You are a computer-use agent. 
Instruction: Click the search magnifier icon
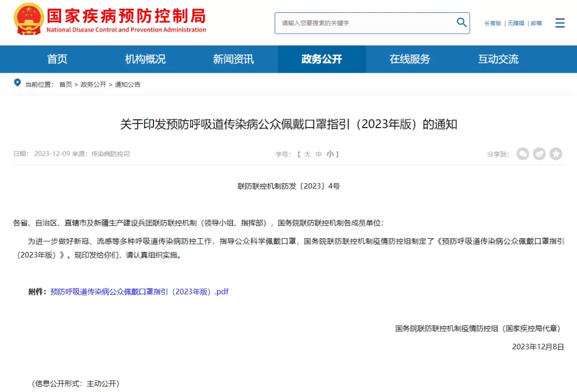[461, 23]
